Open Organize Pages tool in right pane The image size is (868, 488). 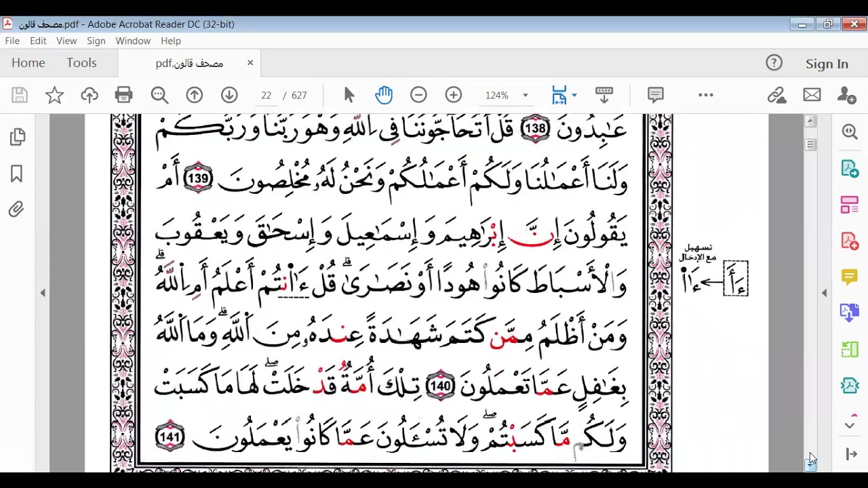tap(850, 204)
